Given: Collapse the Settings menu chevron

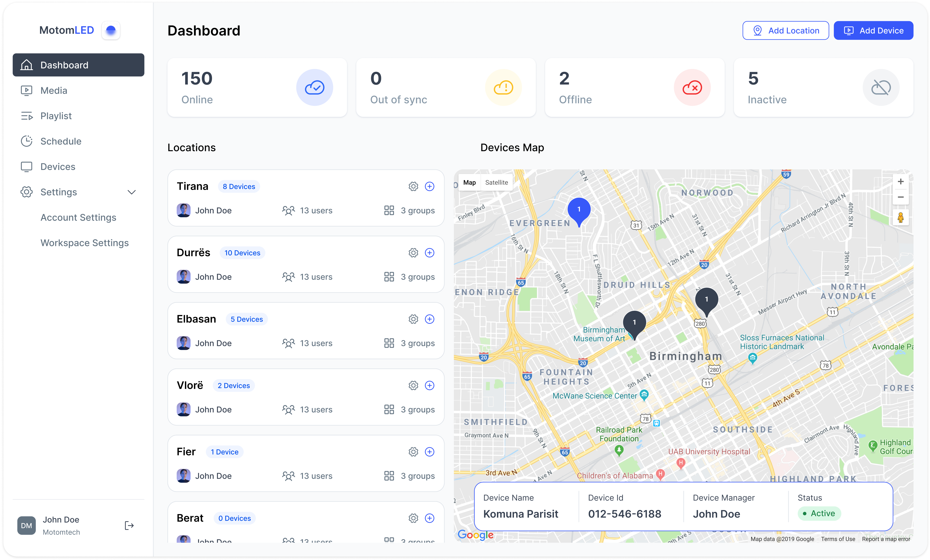Looking at the screenshot, I should (131, 192).
